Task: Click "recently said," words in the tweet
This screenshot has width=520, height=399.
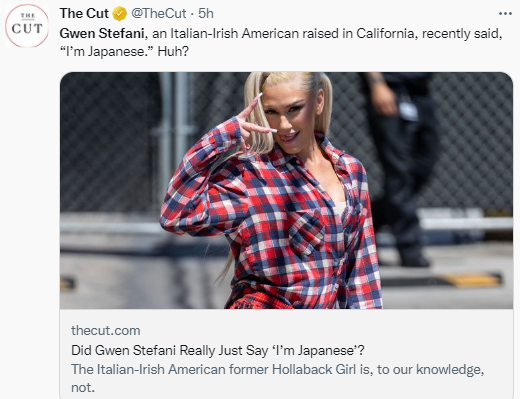Action: [462, 33]
